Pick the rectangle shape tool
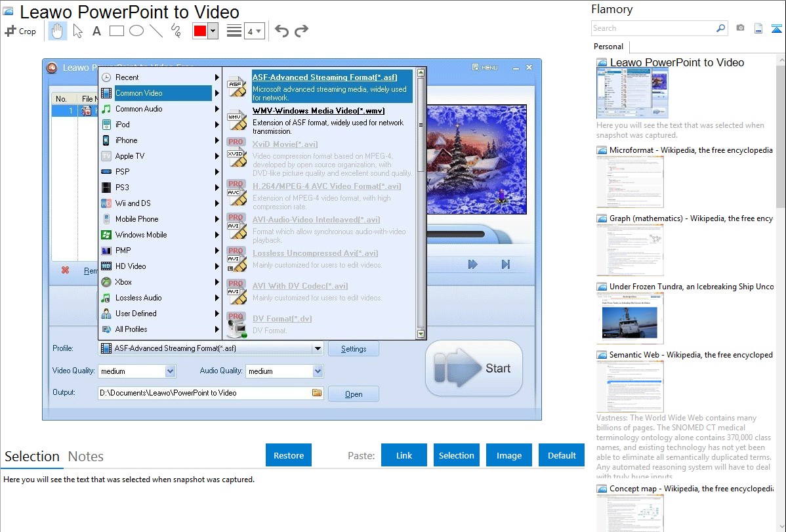This screenshot has height=532, width=786. pyautogui.click(x=116, y=31)
